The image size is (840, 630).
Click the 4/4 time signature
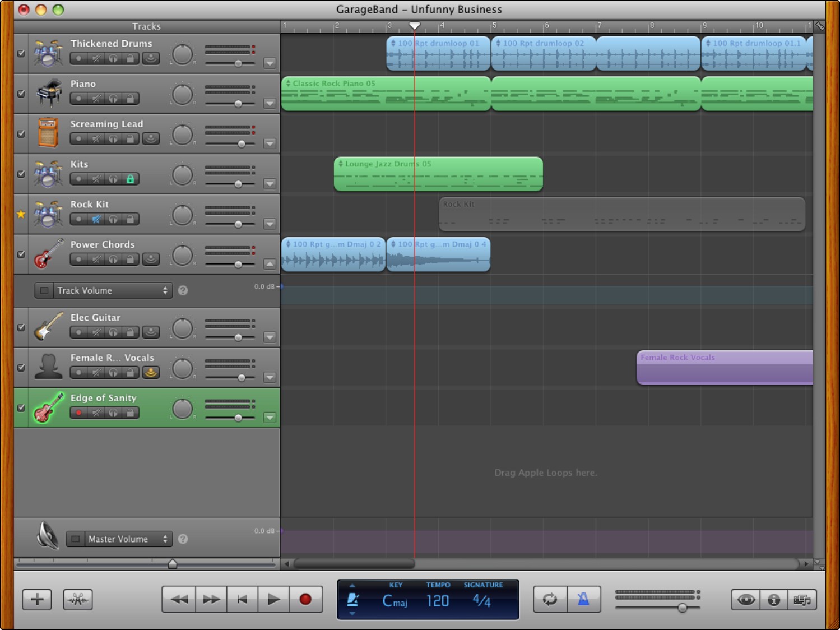481,601
